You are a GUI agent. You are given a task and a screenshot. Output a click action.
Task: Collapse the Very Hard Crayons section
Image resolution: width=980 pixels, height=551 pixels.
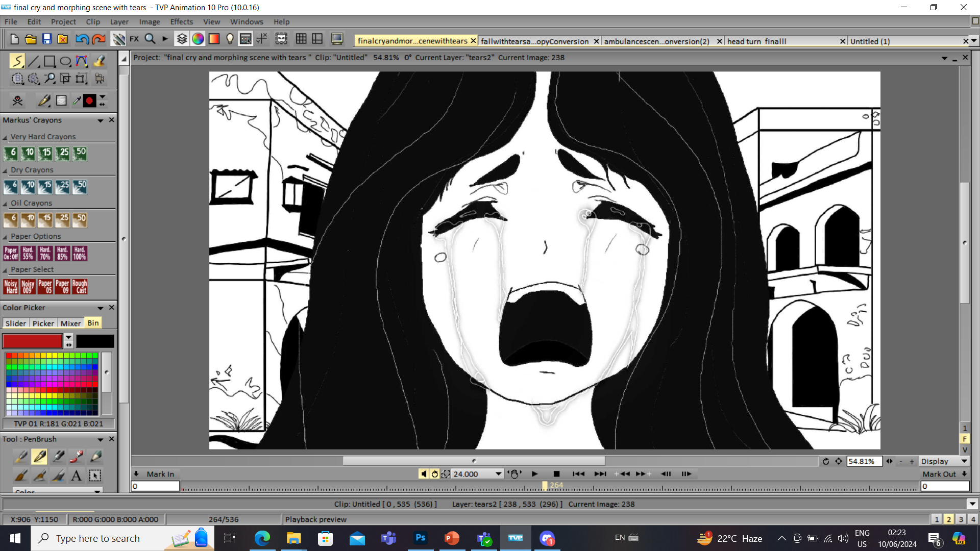(x=5, y=137)
